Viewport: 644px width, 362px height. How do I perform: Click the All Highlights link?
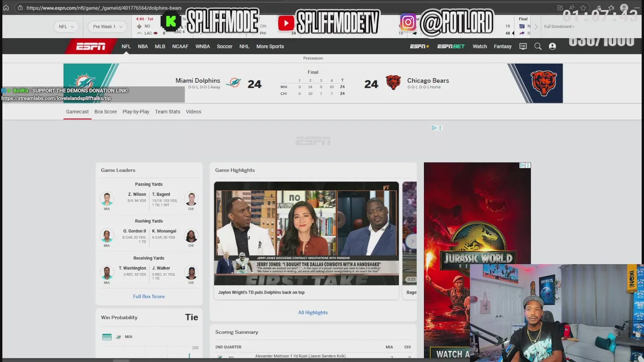click(313, 312)
